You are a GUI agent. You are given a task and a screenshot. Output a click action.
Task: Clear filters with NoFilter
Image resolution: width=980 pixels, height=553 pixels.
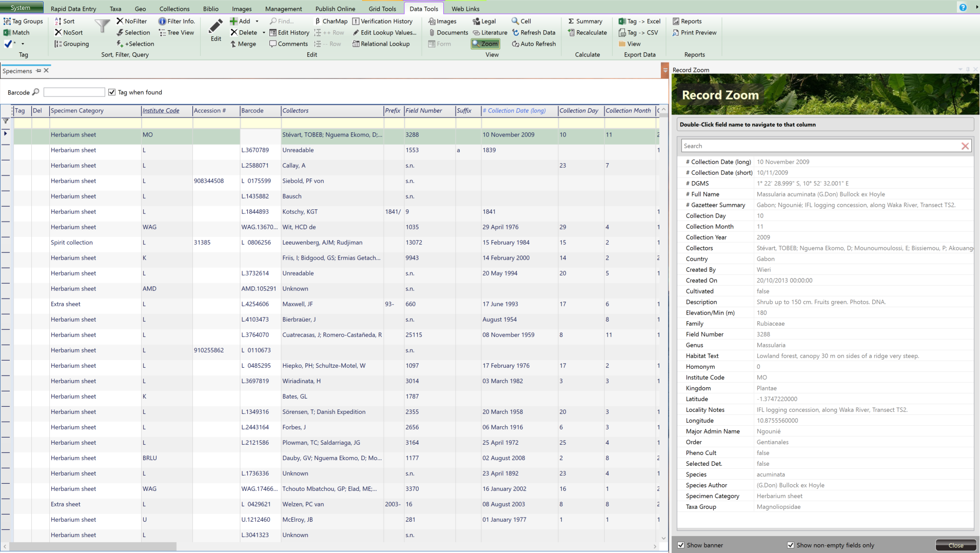click(x=131, y=21)
